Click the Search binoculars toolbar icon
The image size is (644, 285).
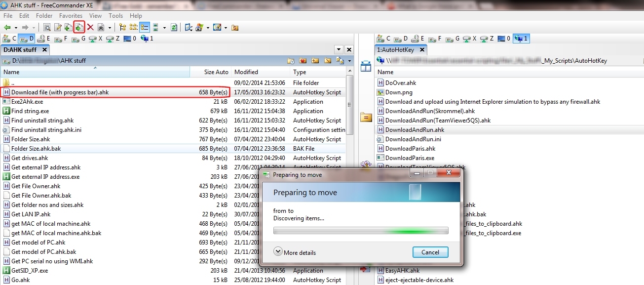click(101, 28)
